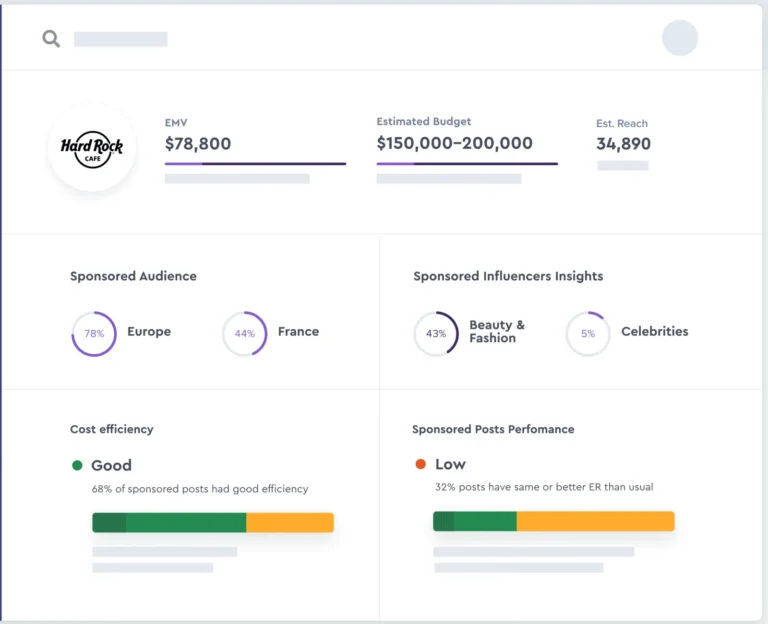The width and height of the screenshot is (768, 624).
Task: Click the 34,890 reach value
Action: point(624,144)
